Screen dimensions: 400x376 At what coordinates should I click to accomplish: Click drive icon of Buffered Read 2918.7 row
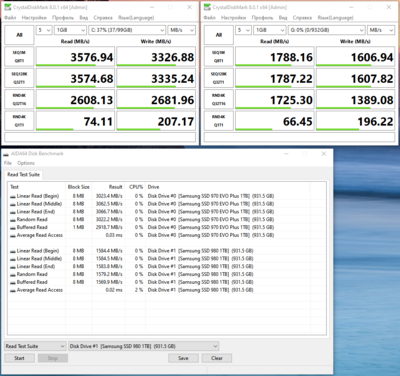click(13, 227)
